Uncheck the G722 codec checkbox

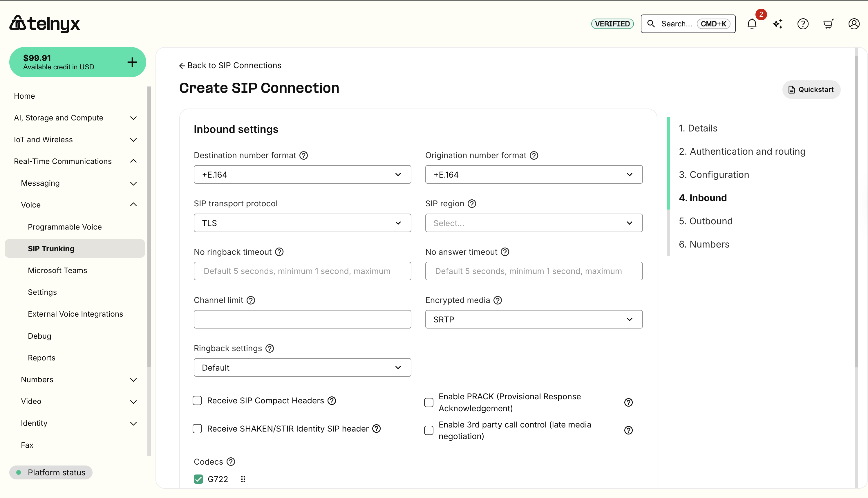[198, 479]
